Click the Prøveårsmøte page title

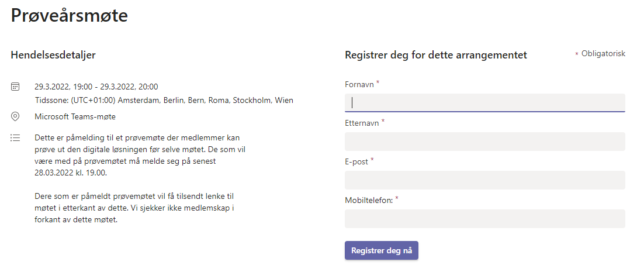[x=70, y=16]
